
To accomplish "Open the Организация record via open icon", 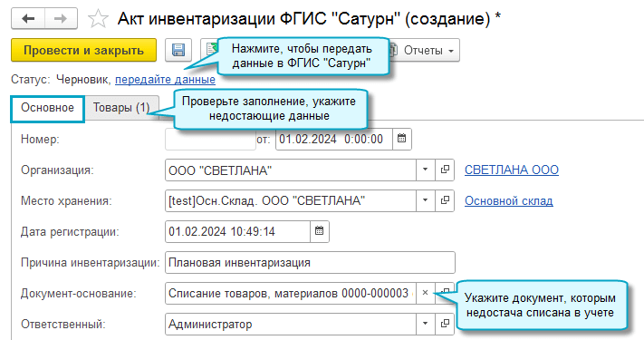I will pos(445,170).
